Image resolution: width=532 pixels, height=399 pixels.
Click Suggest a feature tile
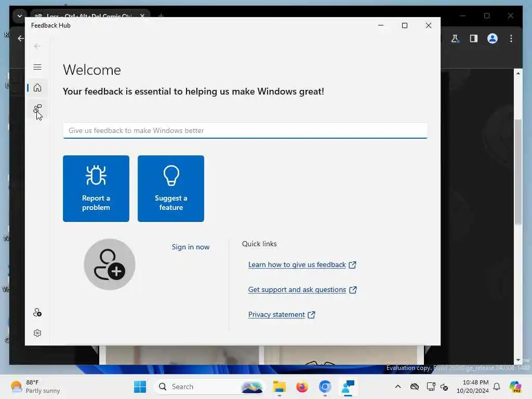tap(171, 189)
